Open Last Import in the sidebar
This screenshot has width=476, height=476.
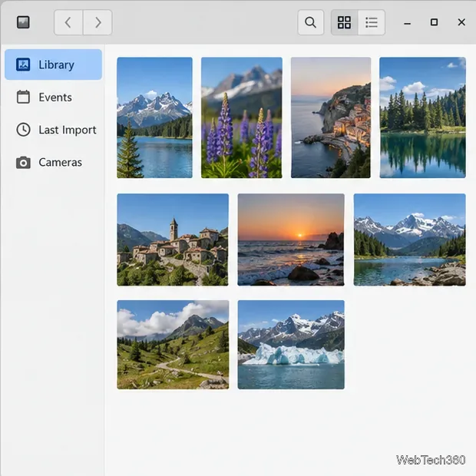click(x=54, y=130)
